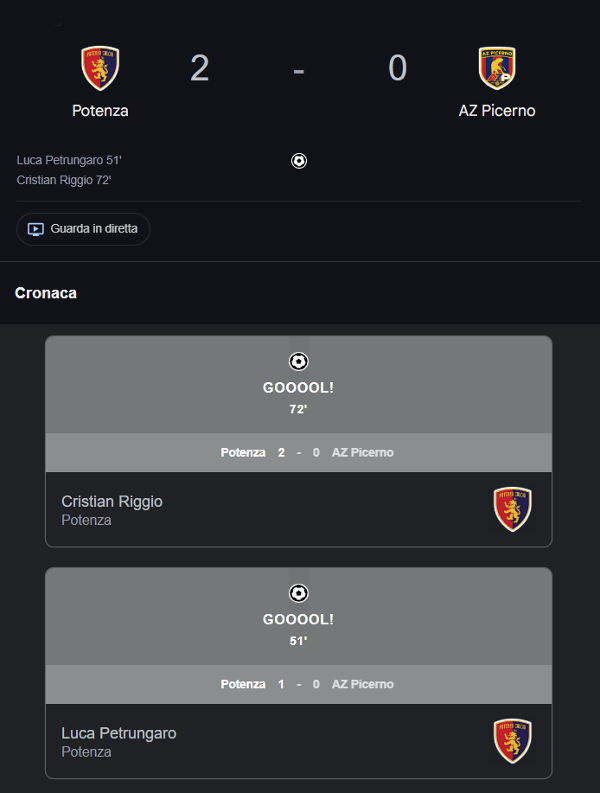Click the ball icon above the 72' goal
The height and width of the screenshot is (793, 600).
(x=298, y=361)
